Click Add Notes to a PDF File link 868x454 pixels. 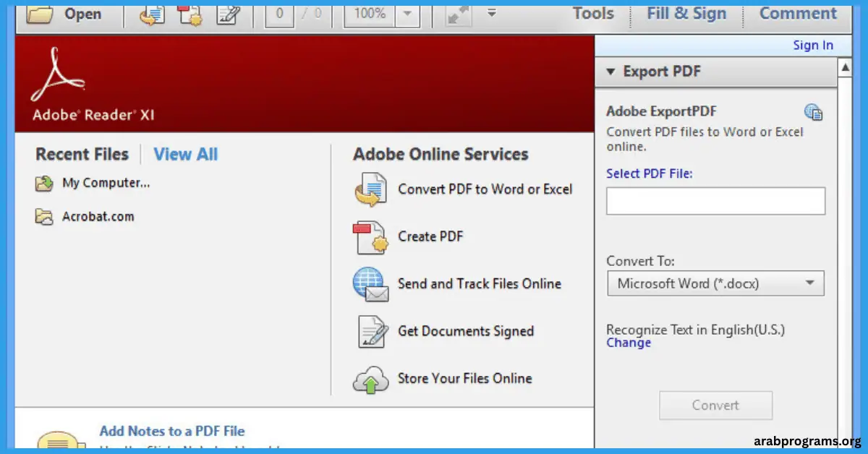pyautogui.click(x=172, y=431)
